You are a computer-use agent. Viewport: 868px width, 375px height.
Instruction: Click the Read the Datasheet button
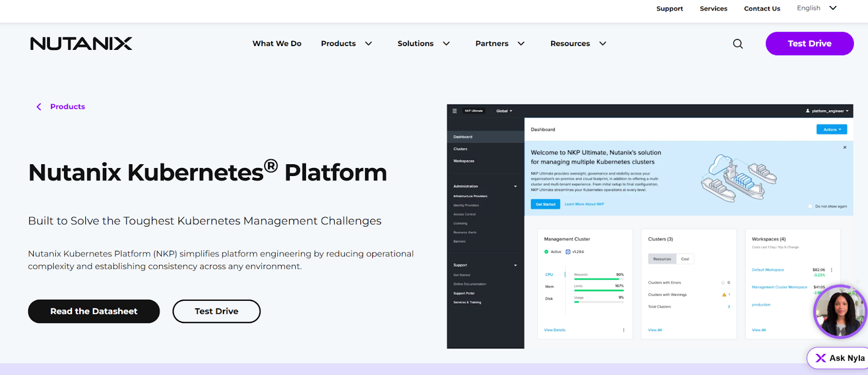94,312
